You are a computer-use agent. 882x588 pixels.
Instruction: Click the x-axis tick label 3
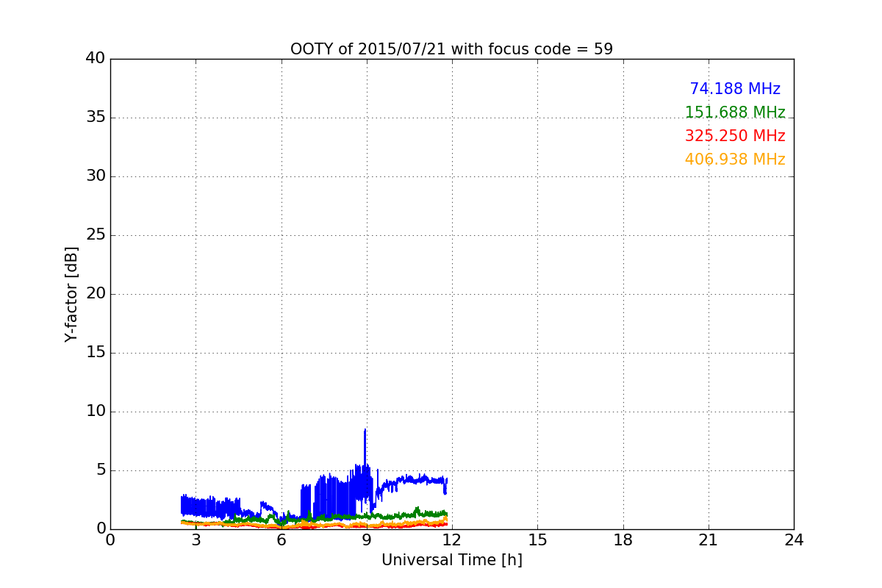coord(196,539)
